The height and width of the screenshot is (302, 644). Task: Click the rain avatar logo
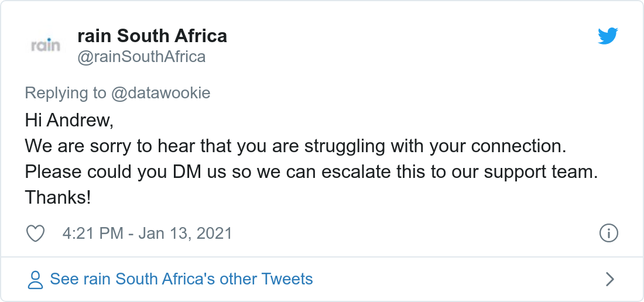point(46,45)
